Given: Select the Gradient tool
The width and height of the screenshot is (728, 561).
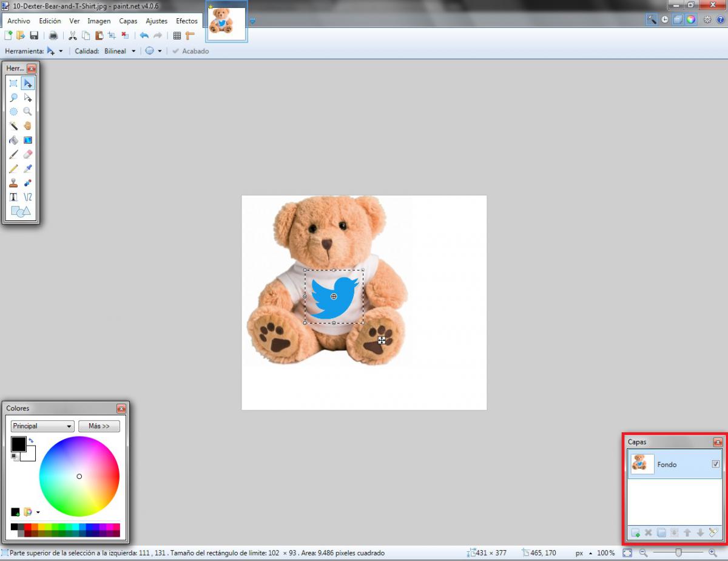Looking at the screenshot, I should pos(28,140).
